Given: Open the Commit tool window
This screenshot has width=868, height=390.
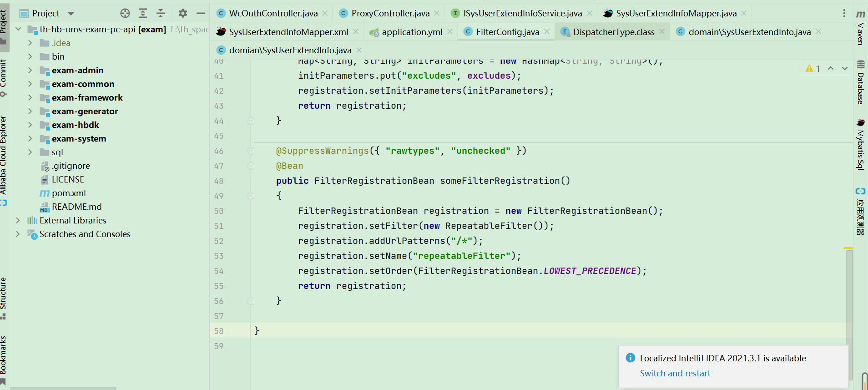Looking at the screenshot, I should click(x=4, y=77).
